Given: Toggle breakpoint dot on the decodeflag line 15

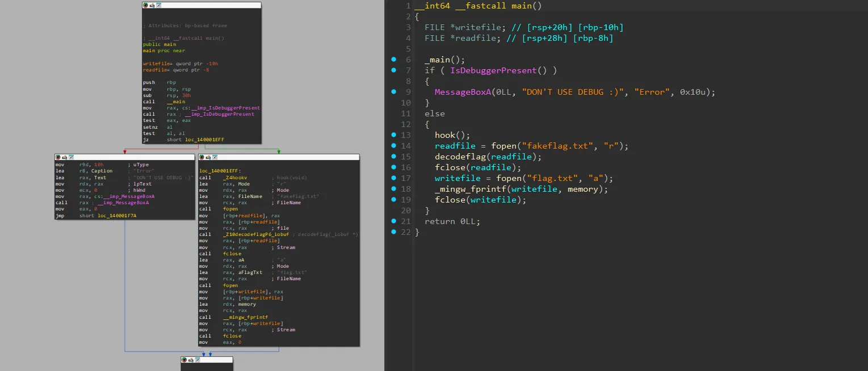Looking at the screenshot, I should 393,157.
